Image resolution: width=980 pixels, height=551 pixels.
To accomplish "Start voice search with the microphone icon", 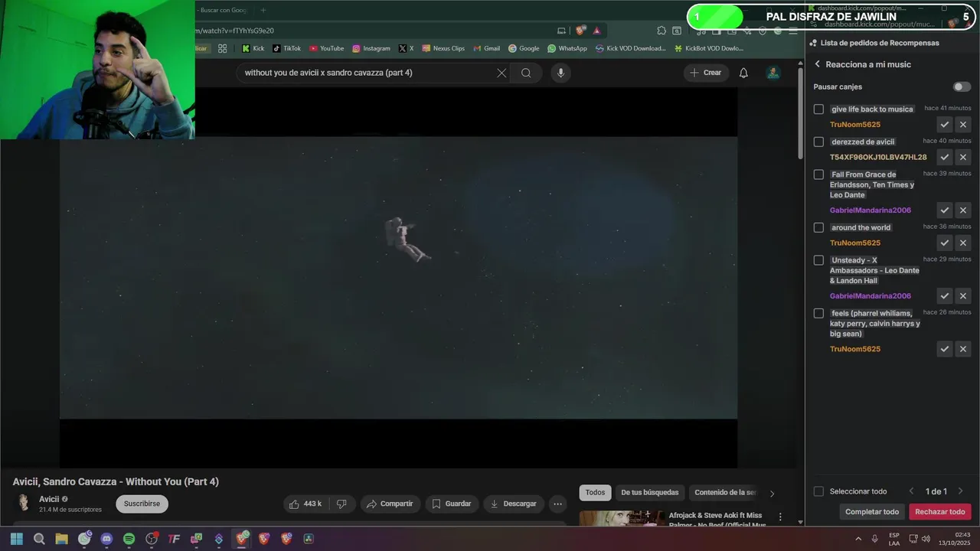I will pos(560,73).
